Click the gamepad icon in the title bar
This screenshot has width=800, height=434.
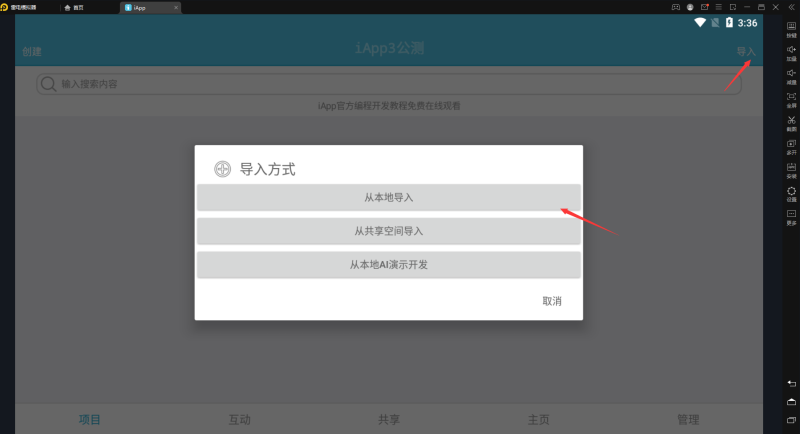click(676, 7)
